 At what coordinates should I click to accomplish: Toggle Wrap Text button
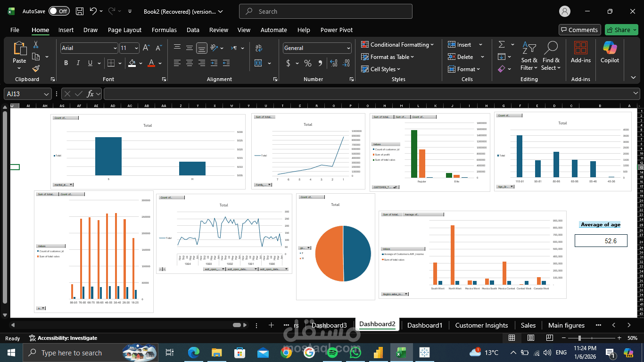tap(258, 48)
